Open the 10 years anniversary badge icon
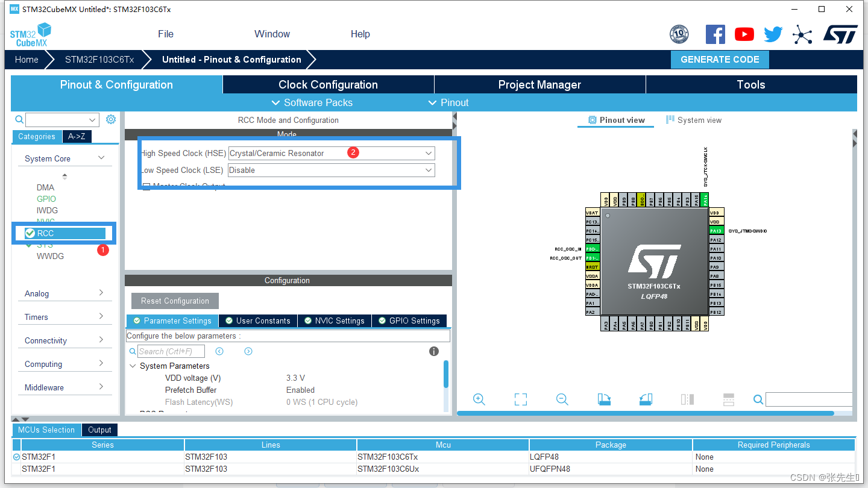This screenshot has width=868, height=488. (x=679, y=34)
